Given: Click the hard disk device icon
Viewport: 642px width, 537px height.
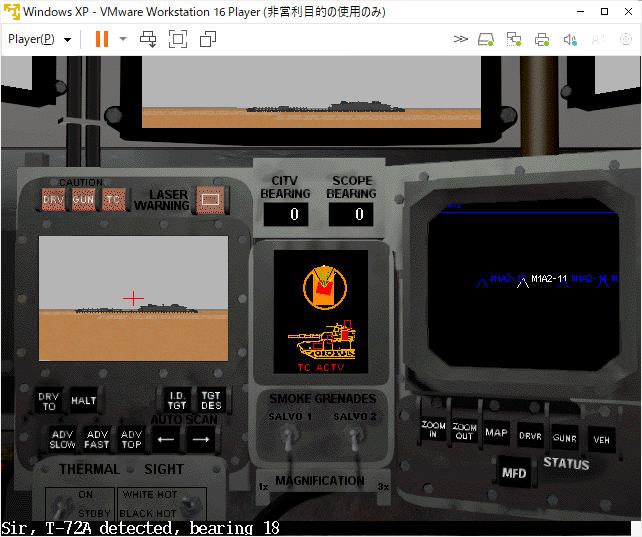Looking at the screenshot, I should pyautogui.click(x=486, y=39).
